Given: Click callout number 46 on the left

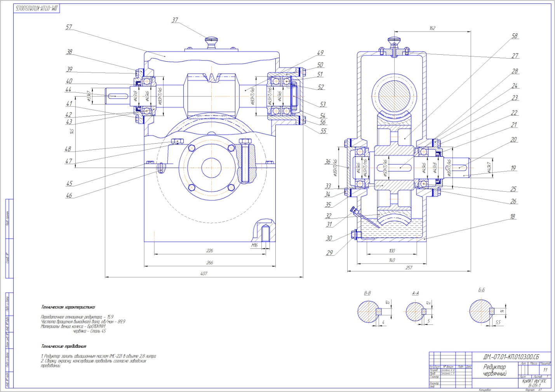Looking at the screenshot, I should click(69, 196).
